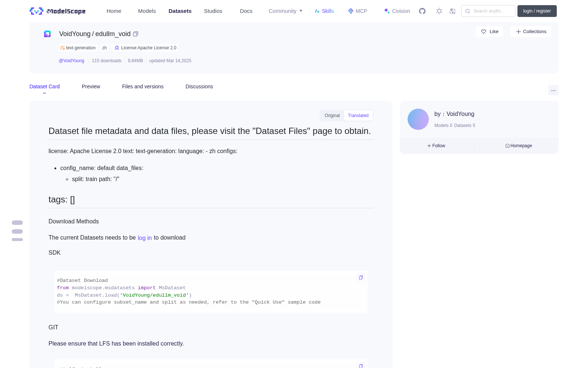
Task: Switch site language via the translate icon
Action: tap(453, 11)
